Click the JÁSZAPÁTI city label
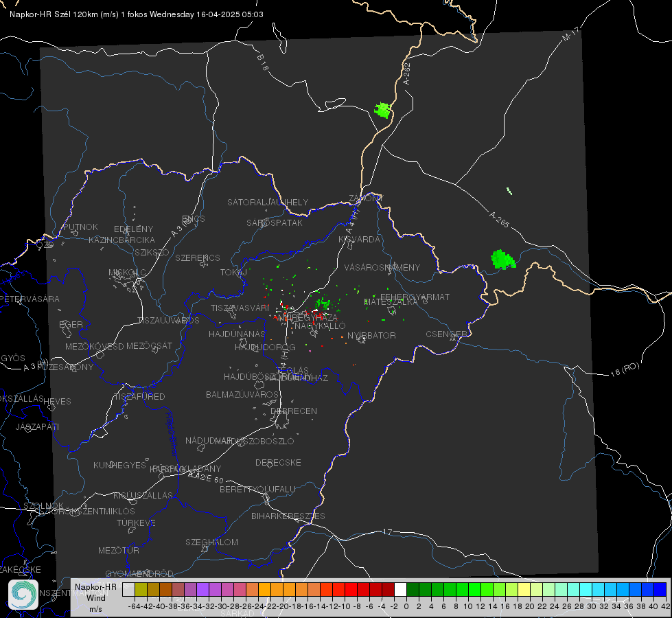Image resolution: width=672 pixels, height=618 pixels. pos(37,426)
